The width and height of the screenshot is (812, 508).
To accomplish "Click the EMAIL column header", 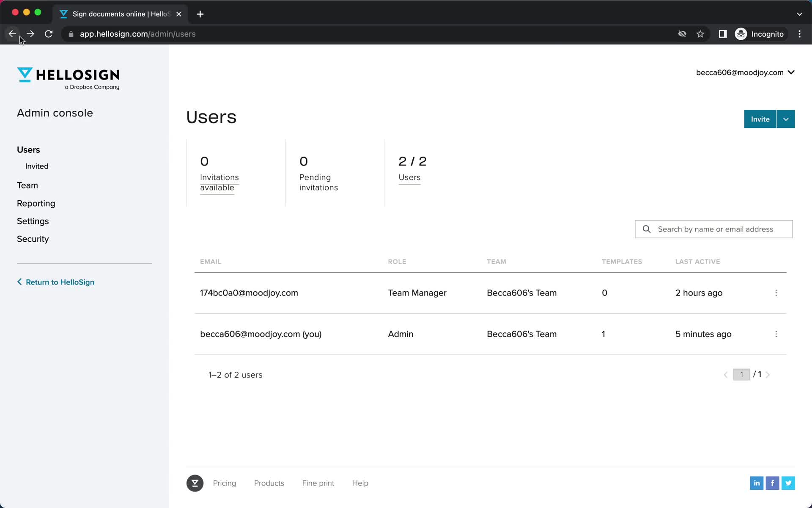I will point(211,262).
